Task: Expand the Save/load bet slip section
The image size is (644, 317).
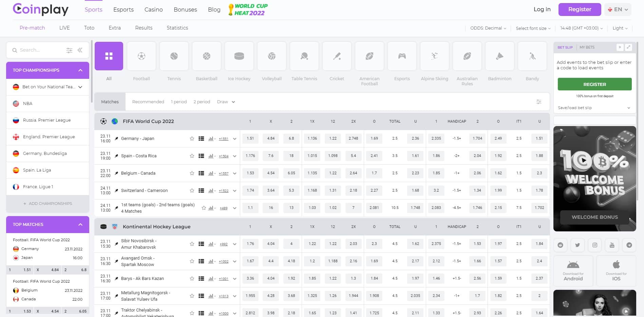Action: [x=594, y=108]
